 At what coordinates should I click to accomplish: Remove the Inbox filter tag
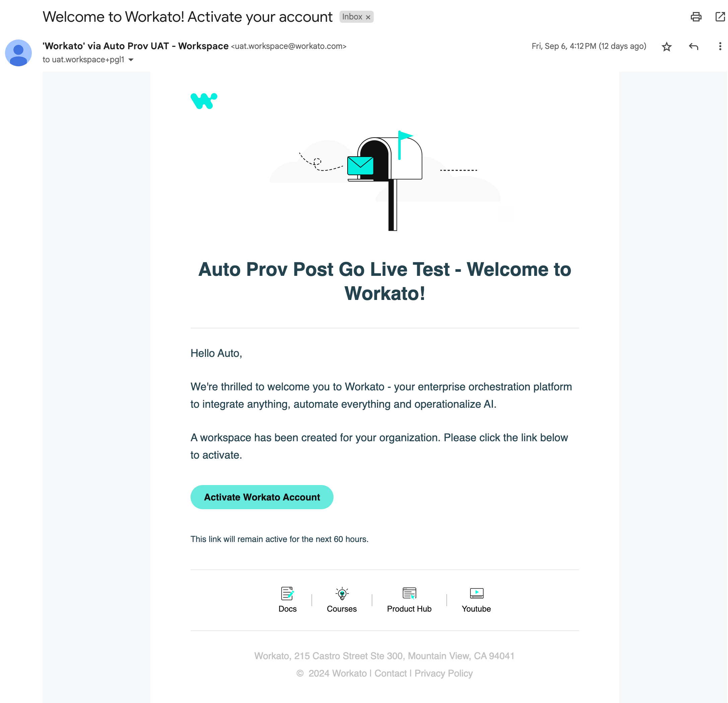(367, 17)
